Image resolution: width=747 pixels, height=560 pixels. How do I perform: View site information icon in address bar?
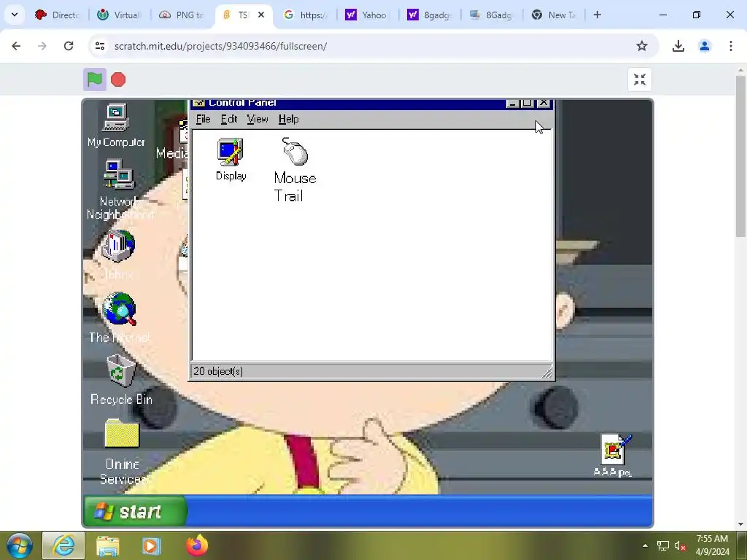pos(99,46)
